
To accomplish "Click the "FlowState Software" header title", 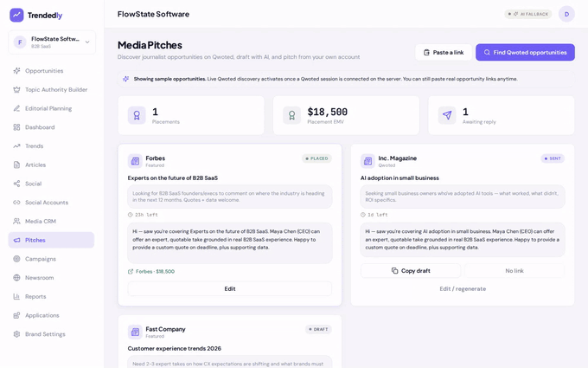I will [x=153, y=14].
